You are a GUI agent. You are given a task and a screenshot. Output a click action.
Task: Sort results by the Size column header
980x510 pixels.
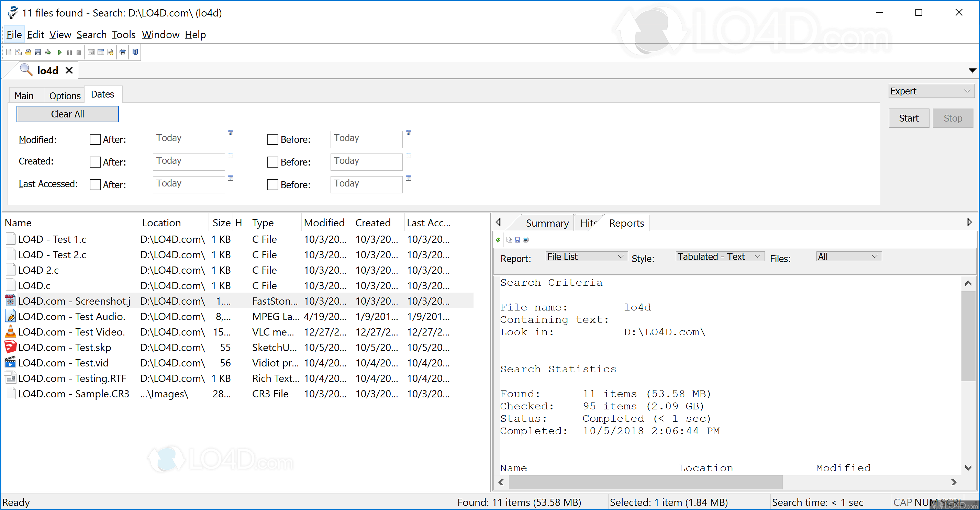pos(221,223)
